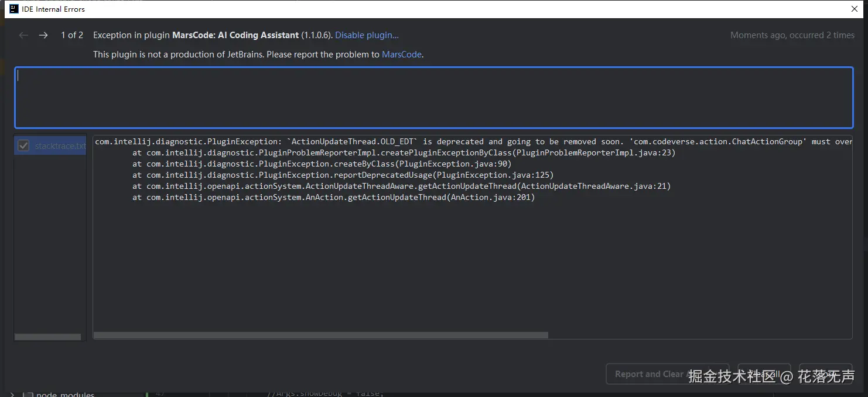Screen dimensions: 868x397
Task: Click the attachments list horizontal scrollbar
Action: [47, 337]
